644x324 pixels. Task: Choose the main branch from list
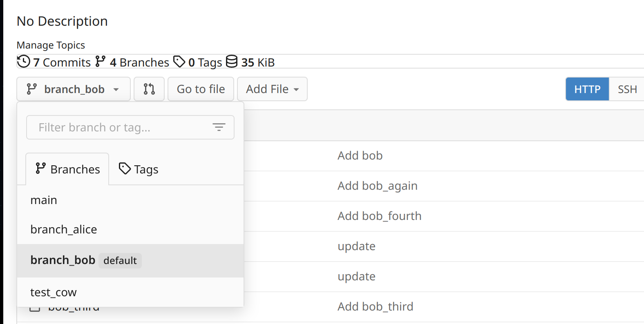click(x=130, y=200)
